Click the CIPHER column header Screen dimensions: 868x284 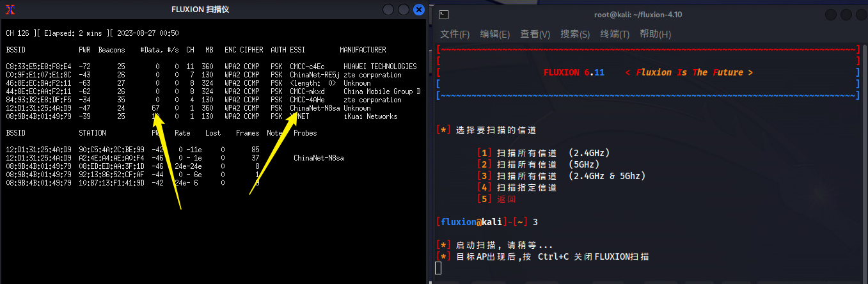251,50
